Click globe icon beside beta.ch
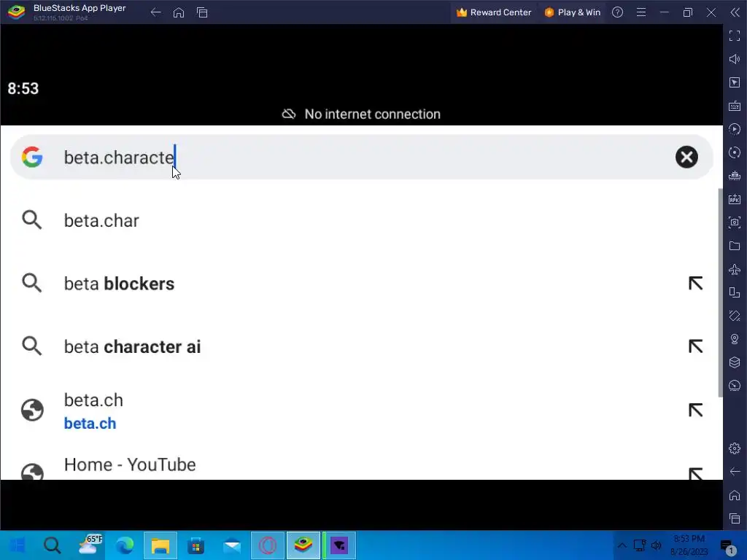Image resolution: width=747 pixels, height=560 pixels. (32, 410)
